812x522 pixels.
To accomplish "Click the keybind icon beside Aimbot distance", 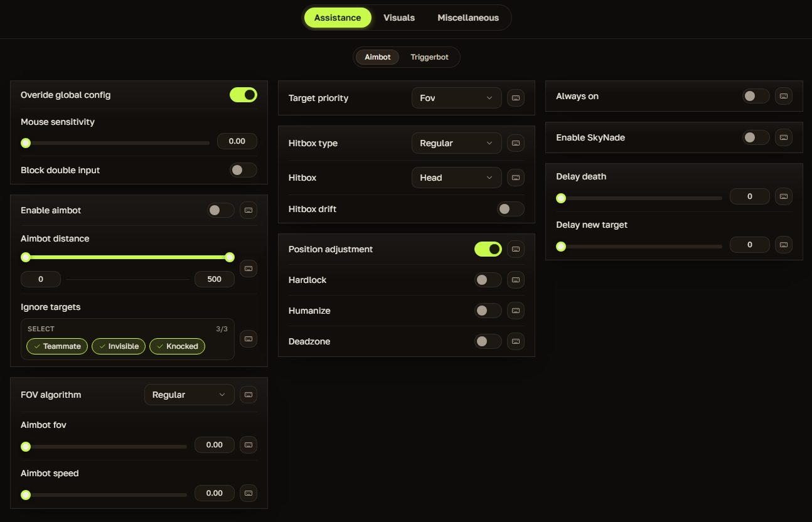I will 248,268.
